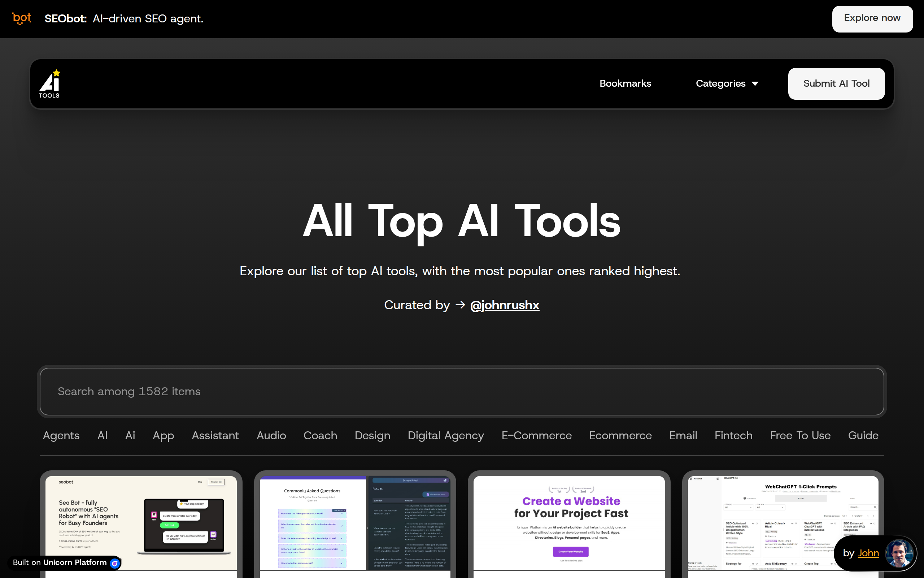Open the Built on Unicorn Platform link
This screenshot has height=578, width=924.
click(64, 563)
